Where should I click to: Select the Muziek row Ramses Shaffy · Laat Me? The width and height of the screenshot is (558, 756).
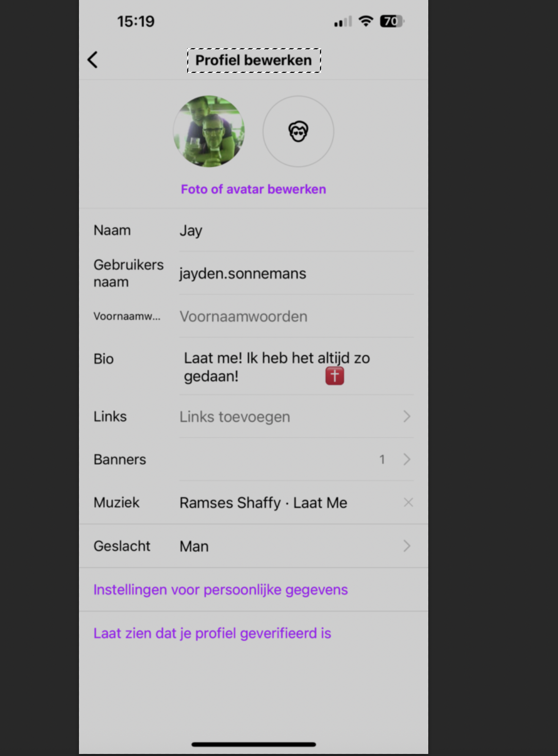254,503
